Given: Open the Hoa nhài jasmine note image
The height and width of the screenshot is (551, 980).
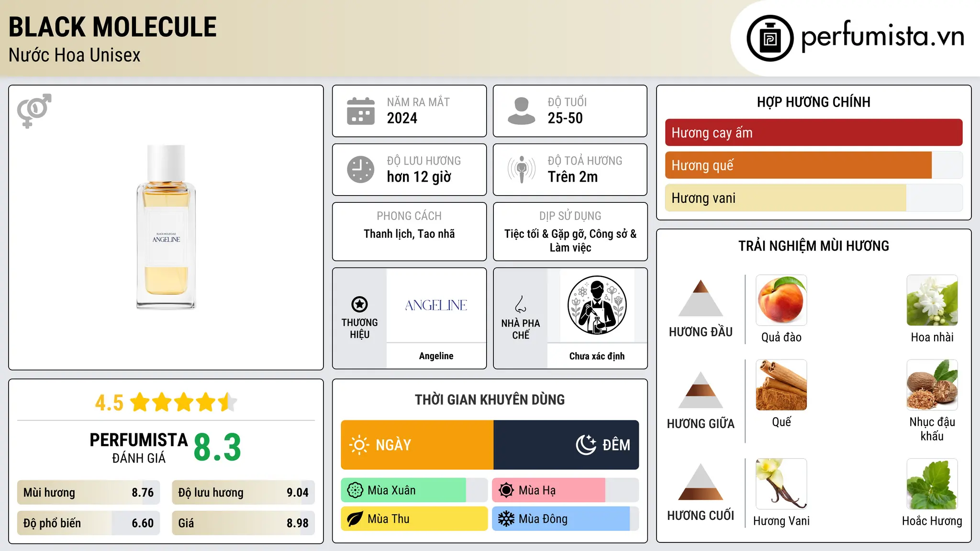Looking at the screenshot, I should point(932,300).
